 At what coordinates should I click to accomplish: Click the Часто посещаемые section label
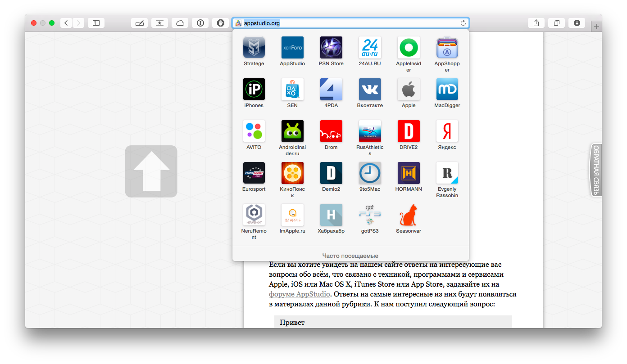point(350,256)
